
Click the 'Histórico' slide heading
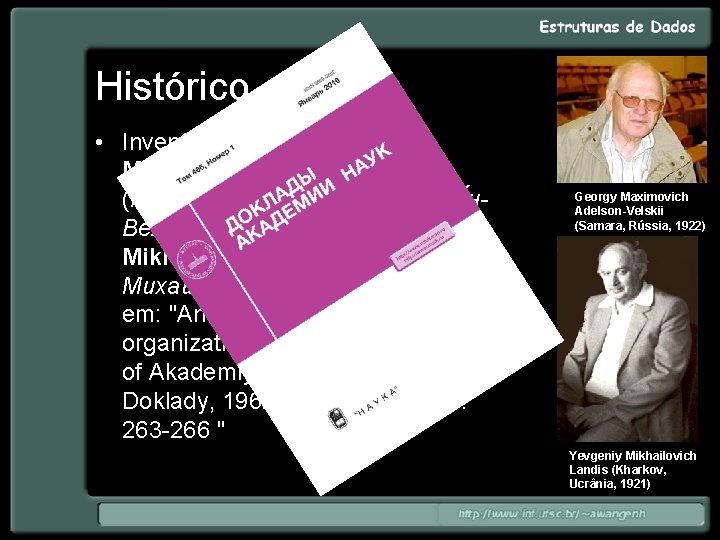(172, 87)
